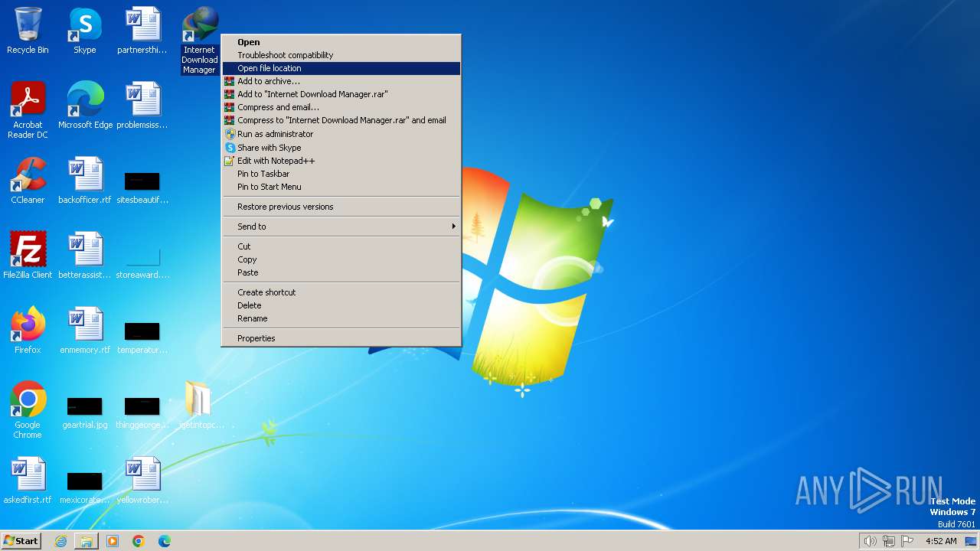980x551 pixels.
Task: Choose Cut in context menu
Action: [341, 246]
